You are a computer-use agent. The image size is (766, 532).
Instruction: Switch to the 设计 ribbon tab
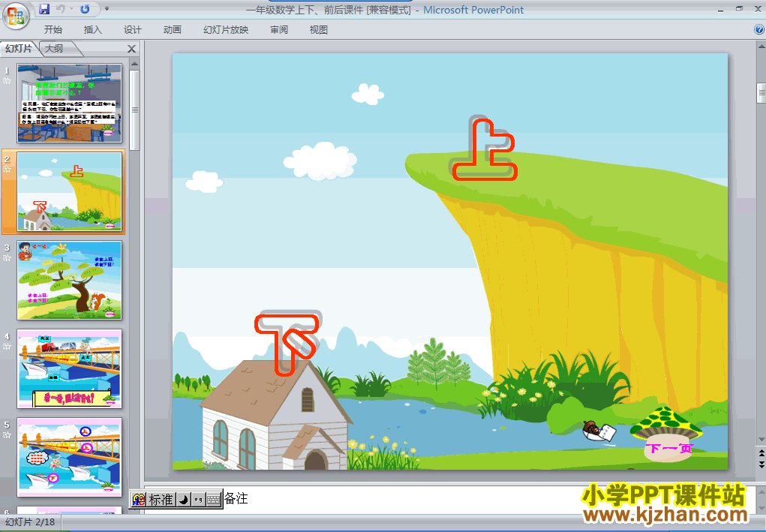[132, 30]
